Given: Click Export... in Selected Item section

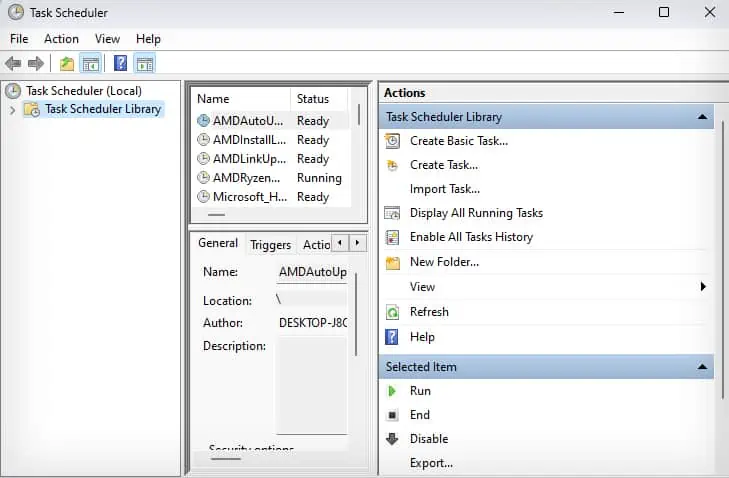Looking at the screenshot, I should (431, 463).
